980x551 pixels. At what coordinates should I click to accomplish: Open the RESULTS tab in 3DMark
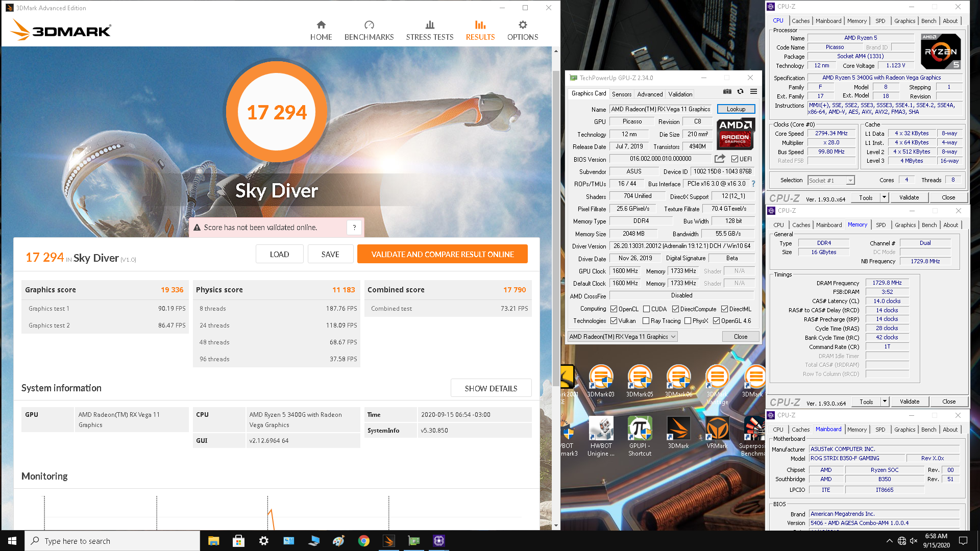[480, 30]
